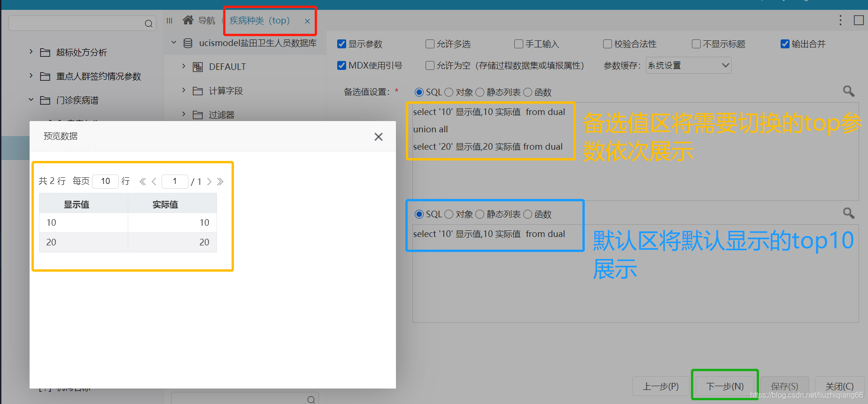Select 函数 radio in default value section
The width and height of the screenshot is (868, 404).
527,214
